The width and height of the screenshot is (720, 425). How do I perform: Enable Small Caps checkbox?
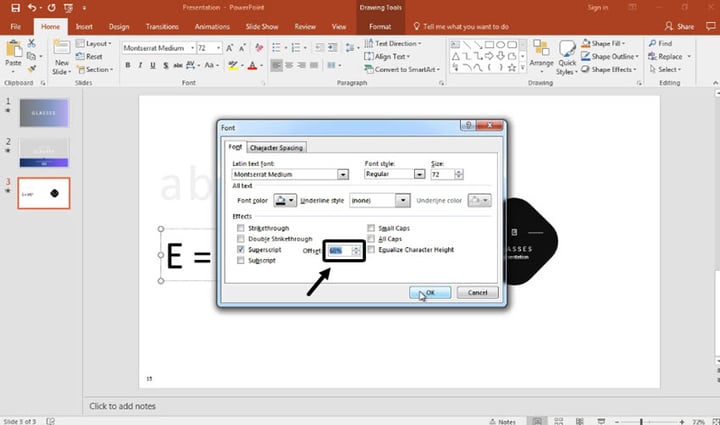tap(371, 228)
